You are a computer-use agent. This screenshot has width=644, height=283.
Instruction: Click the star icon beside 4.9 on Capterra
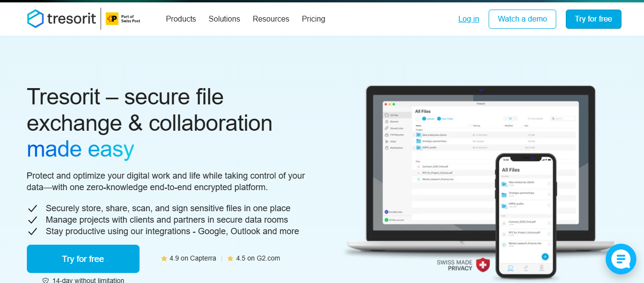164,259
